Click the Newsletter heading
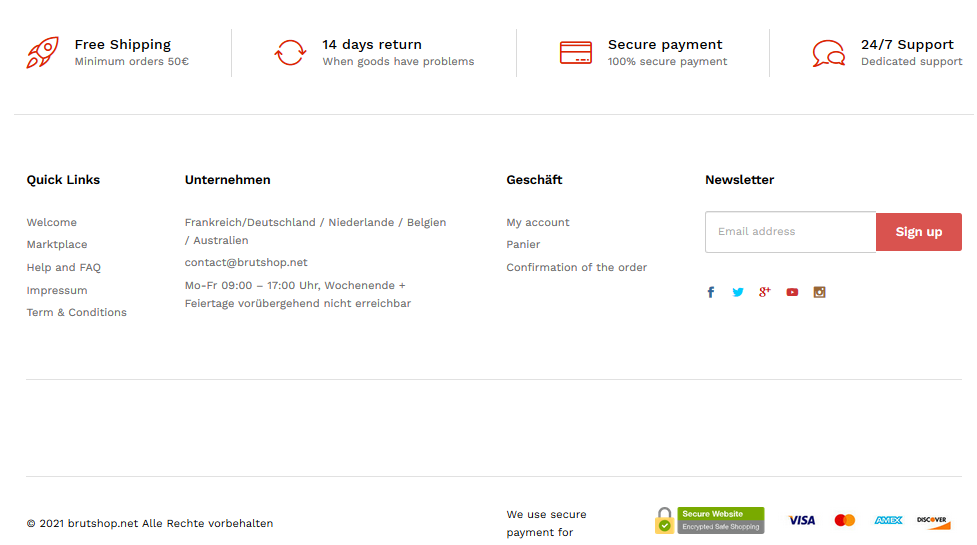Screen dimensions: 977x545 740,180
